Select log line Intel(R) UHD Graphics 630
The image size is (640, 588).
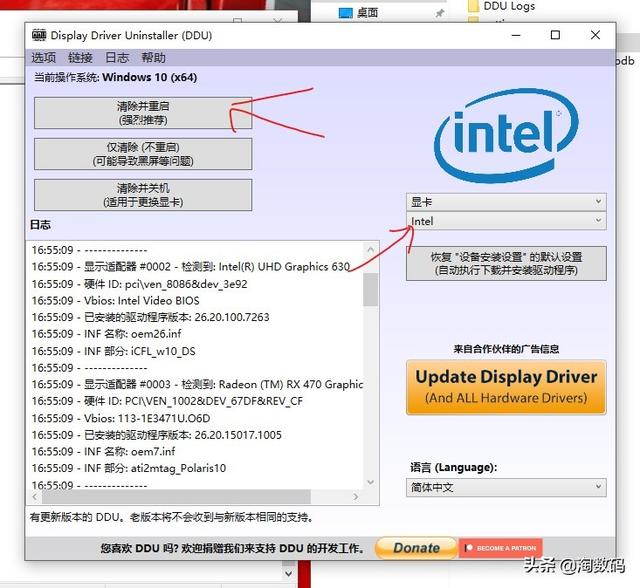pyautogui.click(x=191, y=266)
